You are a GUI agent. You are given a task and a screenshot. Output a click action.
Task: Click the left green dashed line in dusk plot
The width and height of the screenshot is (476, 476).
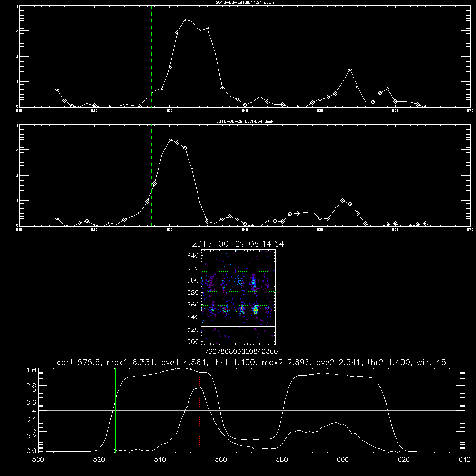coord(151,176)
